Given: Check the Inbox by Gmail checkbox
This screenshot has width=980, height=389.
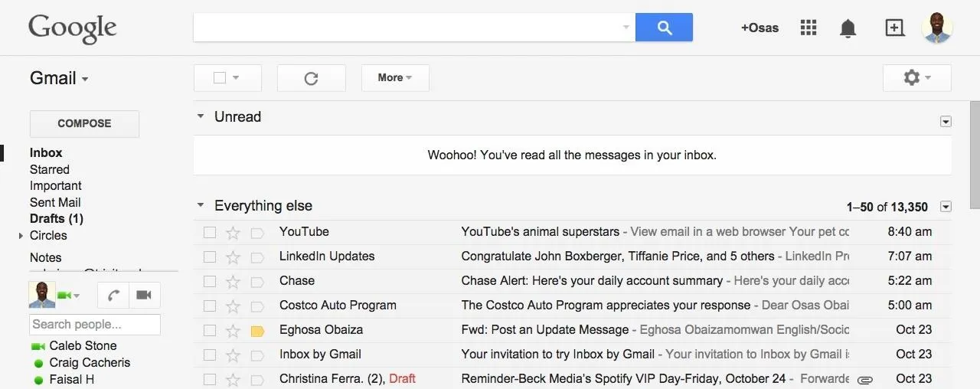Looking at the screenshot, I should coord(210,355).
